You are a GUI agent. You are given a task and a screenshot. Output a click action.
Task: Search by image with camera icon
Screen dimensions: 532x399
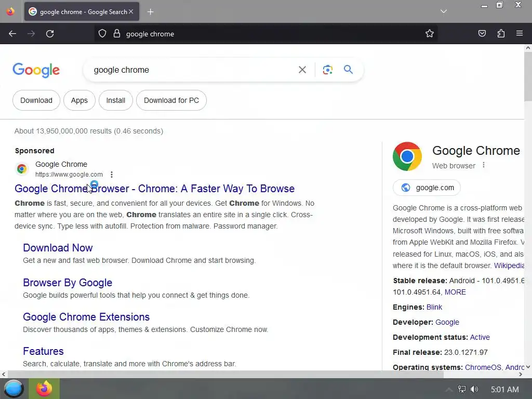327,70
